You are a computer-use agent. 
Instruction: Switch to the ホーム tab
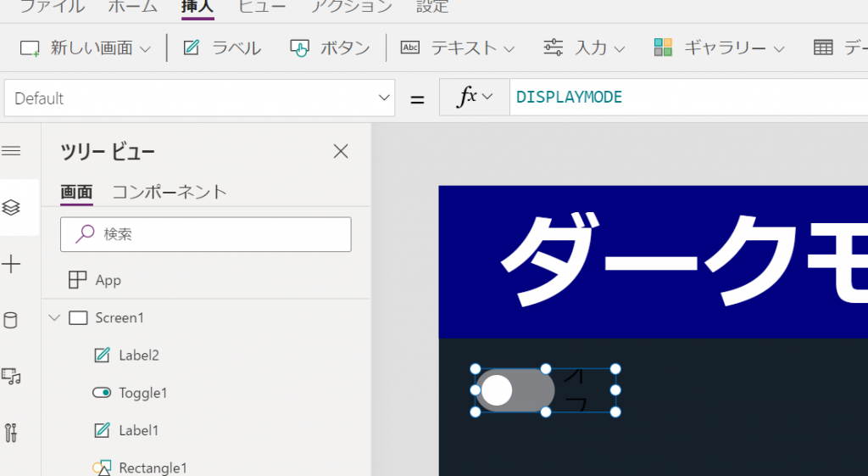coord(133,7)
